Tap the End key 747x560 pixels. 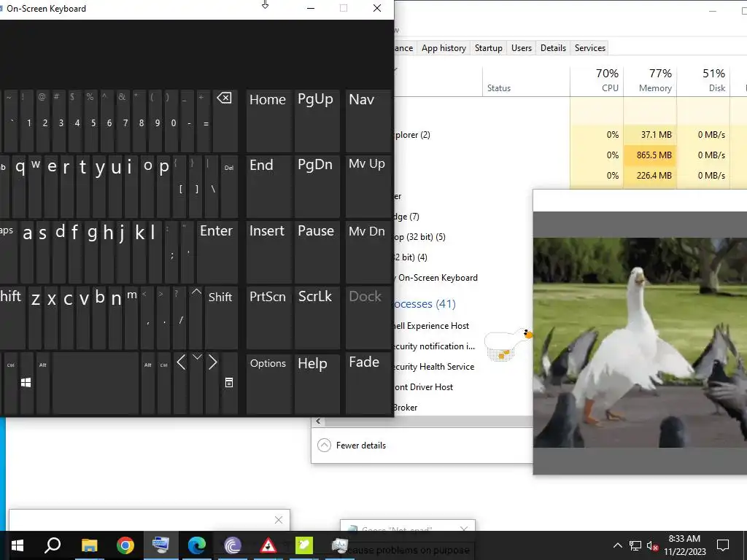click(x=268, y=186)
